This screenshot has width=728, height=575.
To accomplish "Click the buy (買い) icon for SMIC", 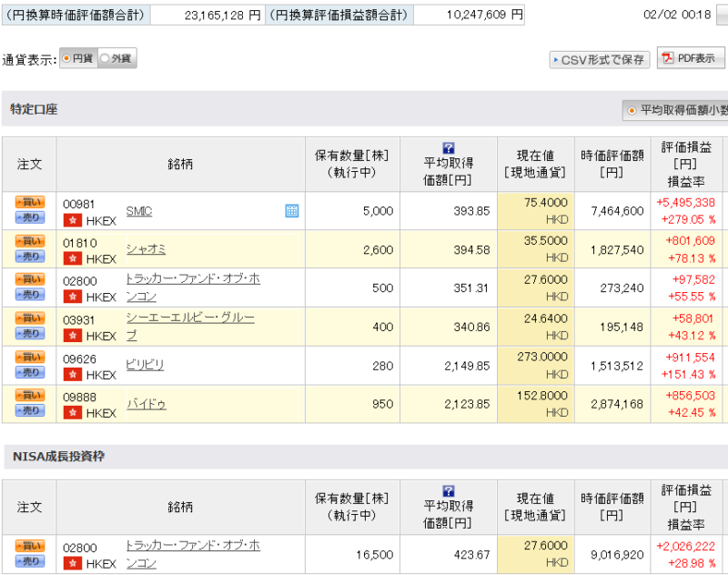I will (x=29, y=204).
